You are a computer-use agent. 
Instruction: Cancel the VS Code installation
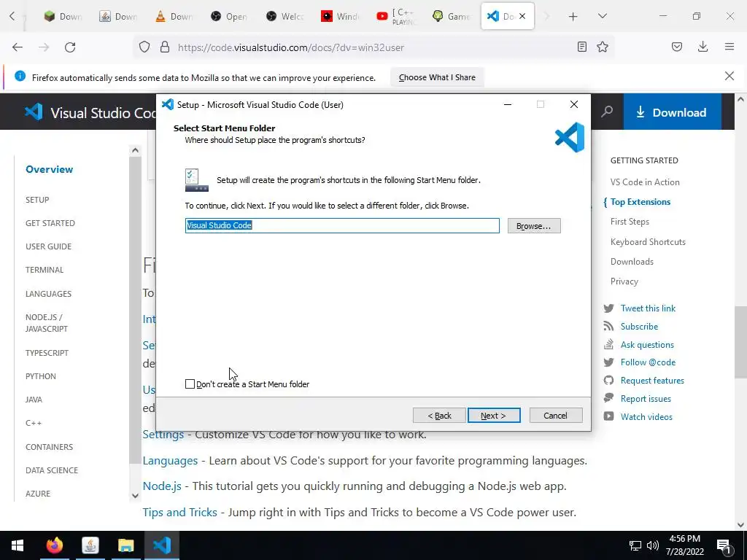click(x=555, y=415)
